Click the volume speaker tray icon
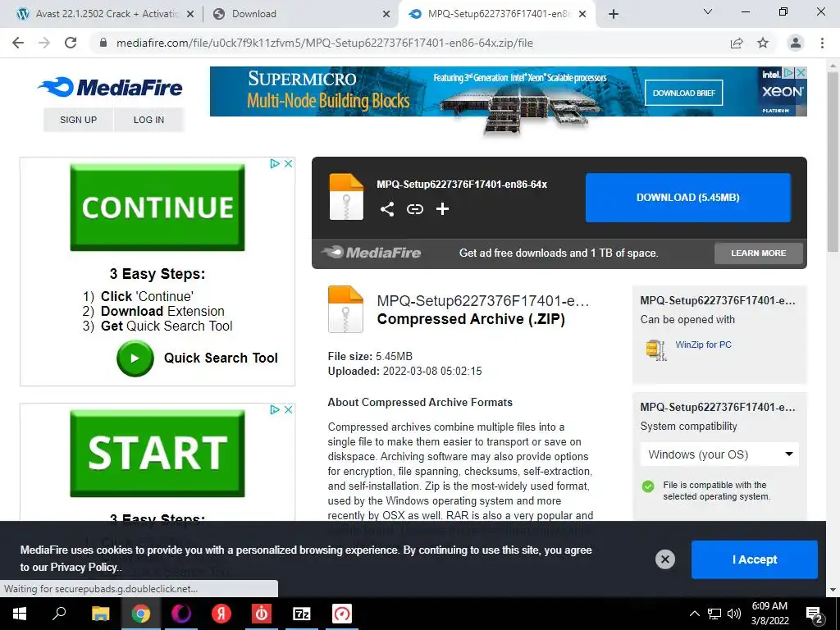This screenshot has width=840, height=630. (x=734, y=614)
